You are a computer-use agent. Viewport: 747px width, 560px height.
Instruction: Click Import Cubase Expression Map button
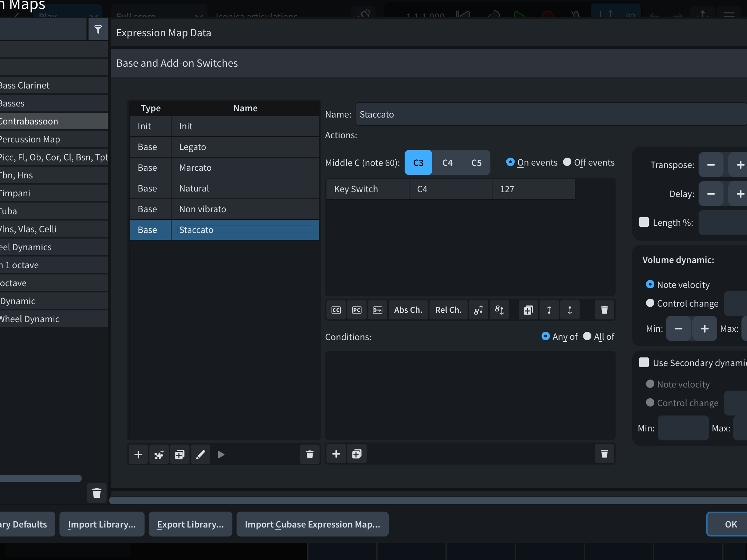tap(312, 524)
